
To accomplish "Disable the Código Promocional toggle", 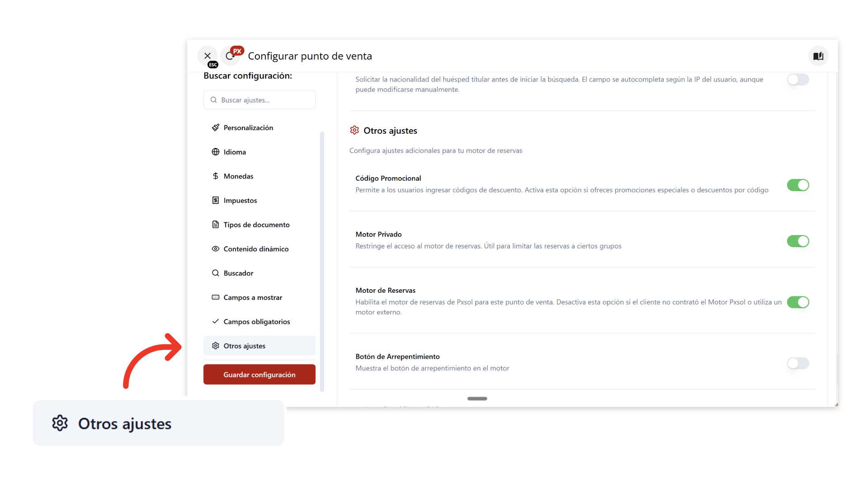I will (x=797, y=185).
